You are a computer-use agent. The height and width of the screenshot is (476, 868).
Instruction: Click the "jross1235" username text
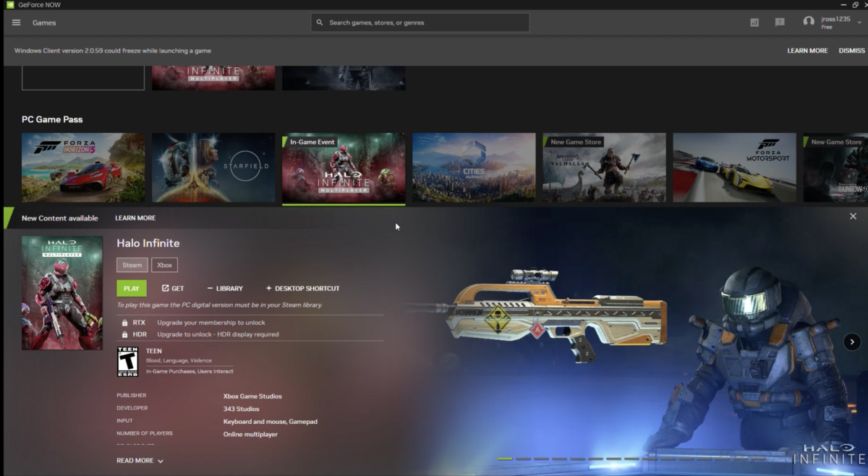point(835,19)
